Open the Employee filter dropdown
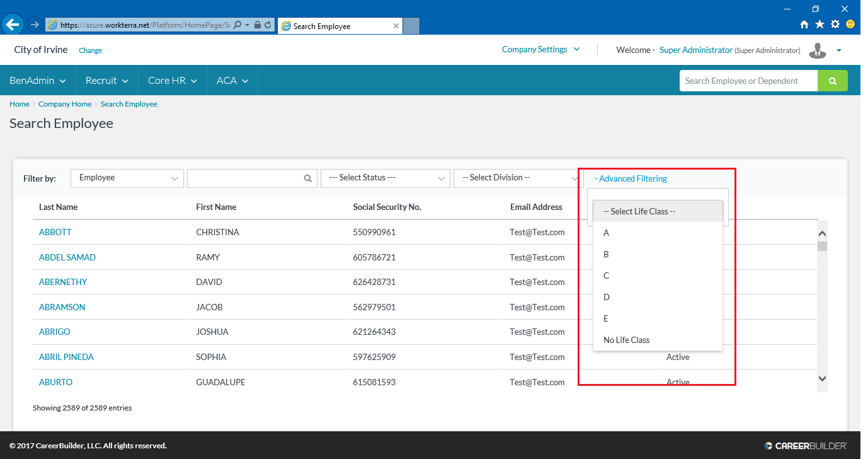868x459 pixels. click(127, 178)
